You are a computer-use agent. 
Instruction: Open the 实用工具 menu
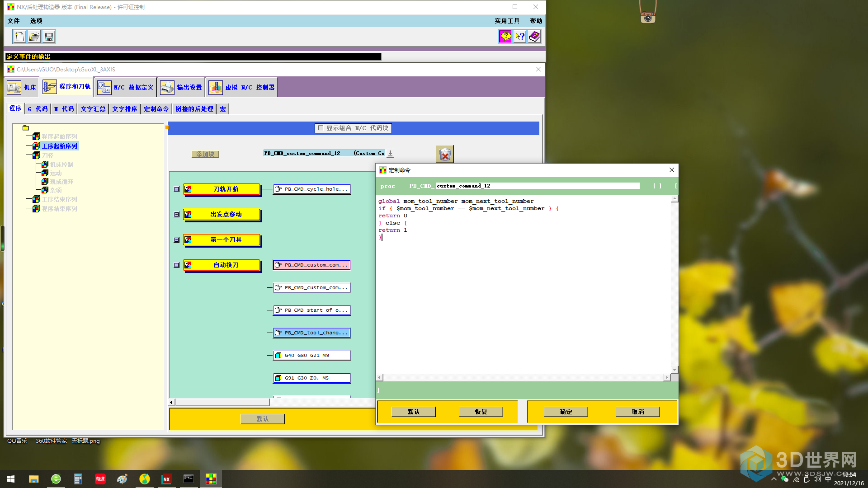tap(507, 21)
